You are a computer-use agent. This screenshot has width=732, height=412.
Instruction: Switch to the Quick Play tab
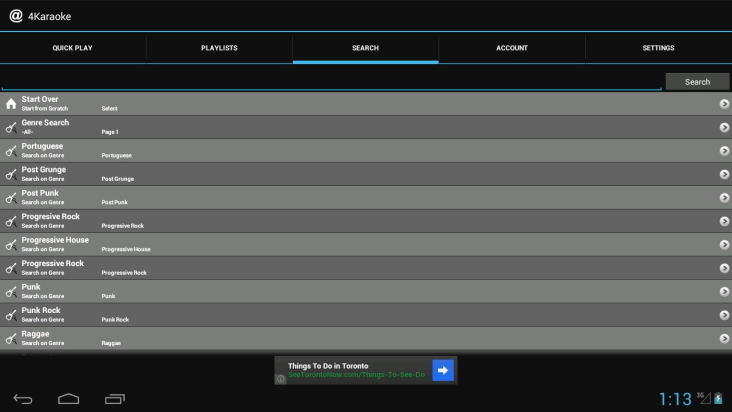point(73,48)
